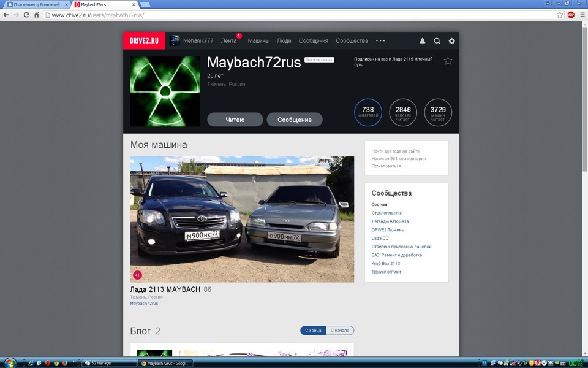
Task: Launch Chrome from quick launch
Action: tap(56, 363)
